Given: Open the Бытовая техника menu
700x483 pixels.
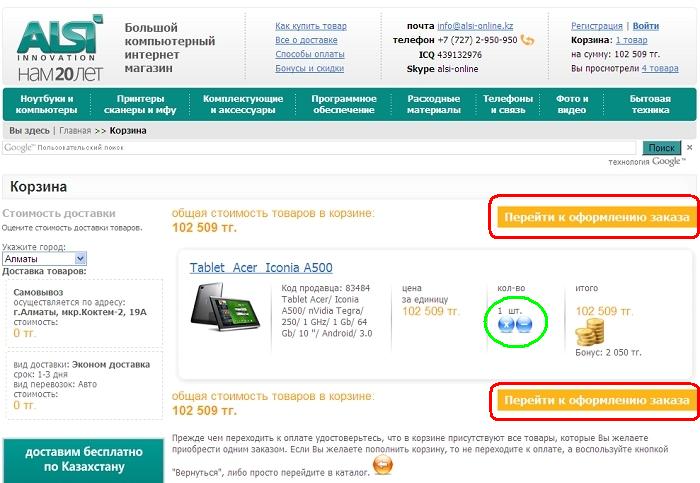Looking at the screenshot, I should point(650,104).
